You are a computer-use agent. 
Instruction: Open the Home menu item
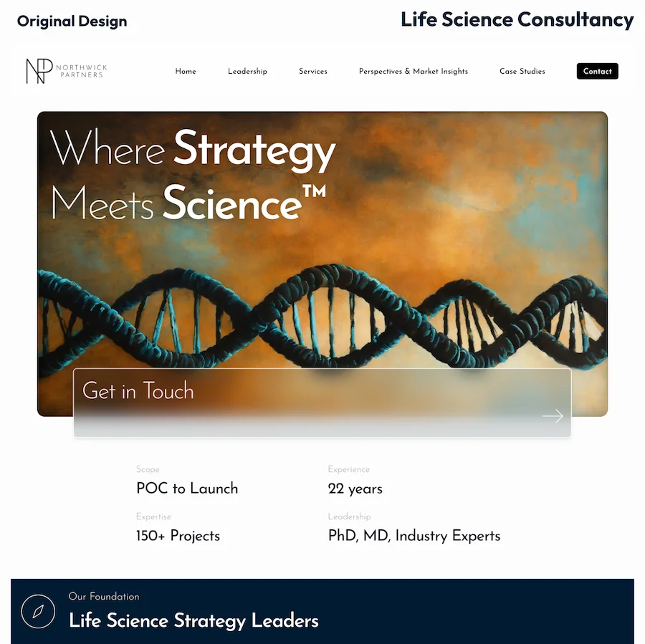[x=186, y=71]
